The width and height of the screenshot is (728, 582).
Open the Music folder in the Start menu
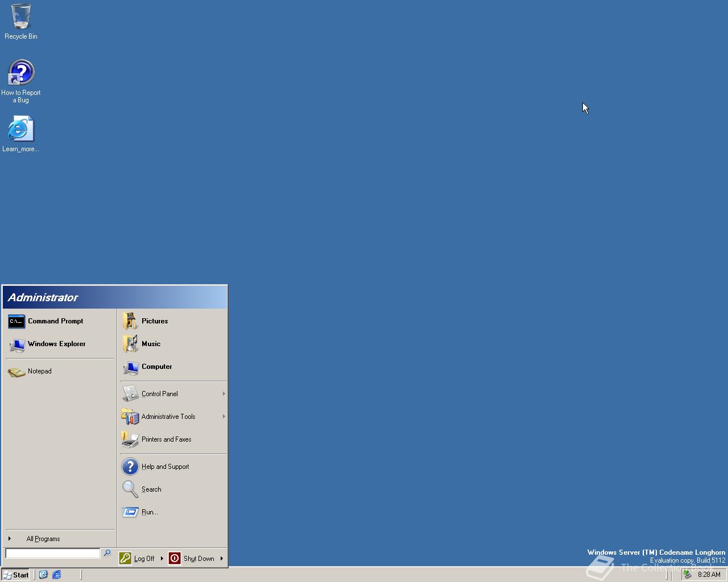[x=173, y=344]
